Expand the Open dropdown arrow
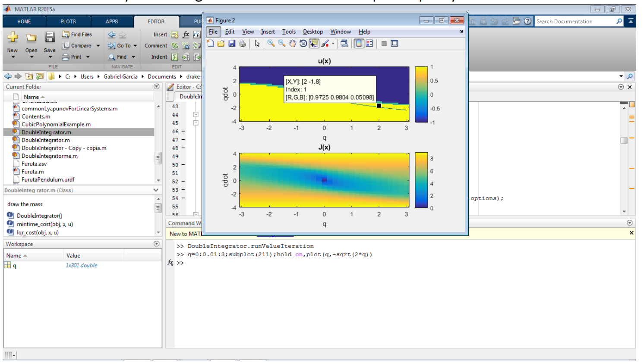This screenshot has height=364, width=644. click(32, 57)
